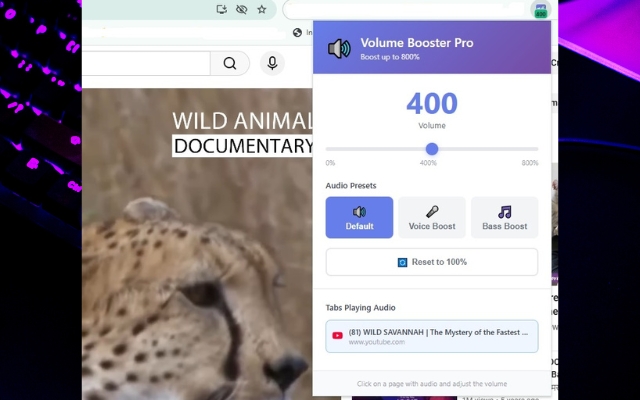Screen dimensions: 640x400
Task: Select the WILD SAVANNAH tab playing audio
Action: coord(432,336)
